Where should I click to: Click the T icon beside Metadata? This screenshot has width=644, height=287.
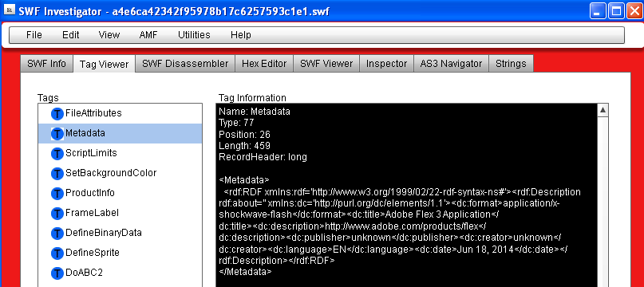point(57,134)
